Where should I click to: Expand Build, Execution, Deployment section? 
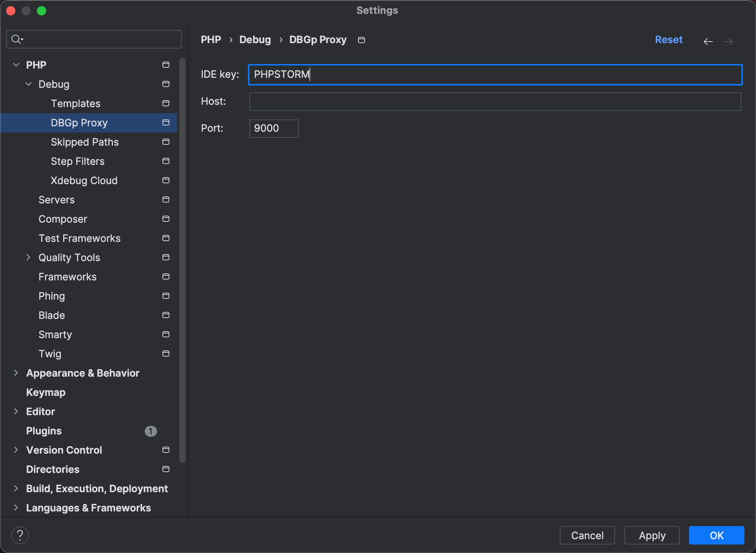(16, 488)
